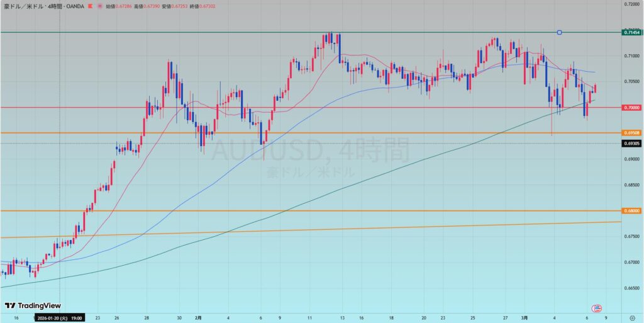644x323 pixels.
Task: Open chart settings gear icon
Action: click(631, 319)
